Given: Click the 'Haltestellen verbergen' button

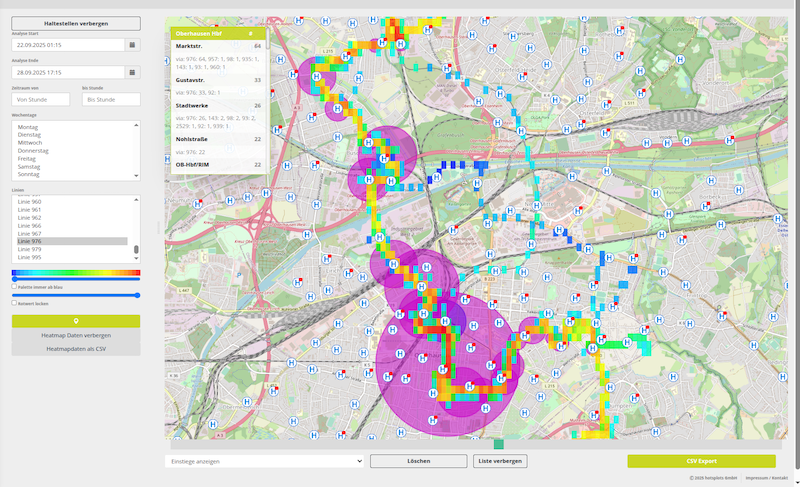Looking at the screenshot, I should [76, 23].
